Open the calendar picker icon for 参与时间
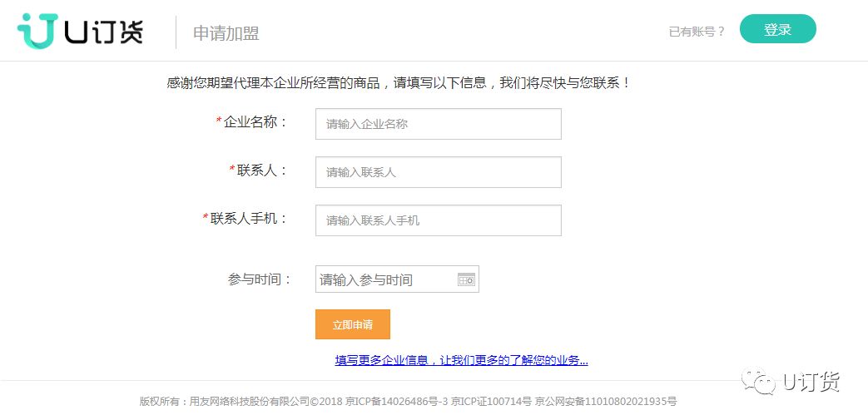Image resolution: width=868 pixels, height=420 pixels. tap(466, 279)
